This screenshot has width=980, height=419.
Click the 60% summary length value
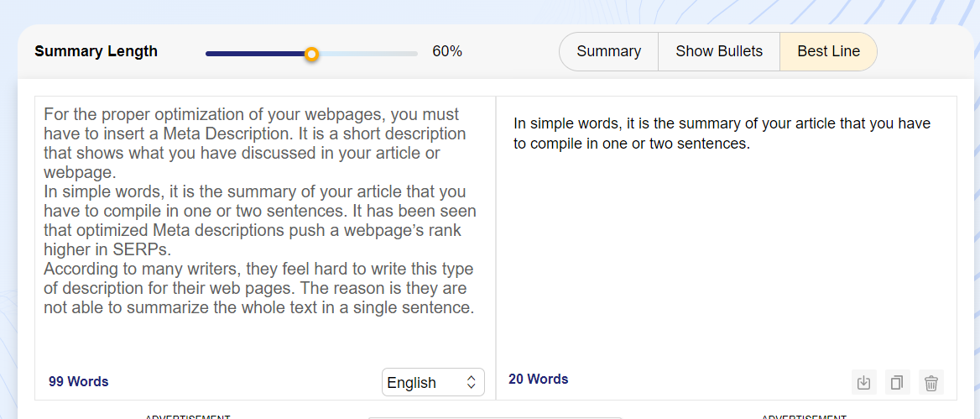pos(447,51)
